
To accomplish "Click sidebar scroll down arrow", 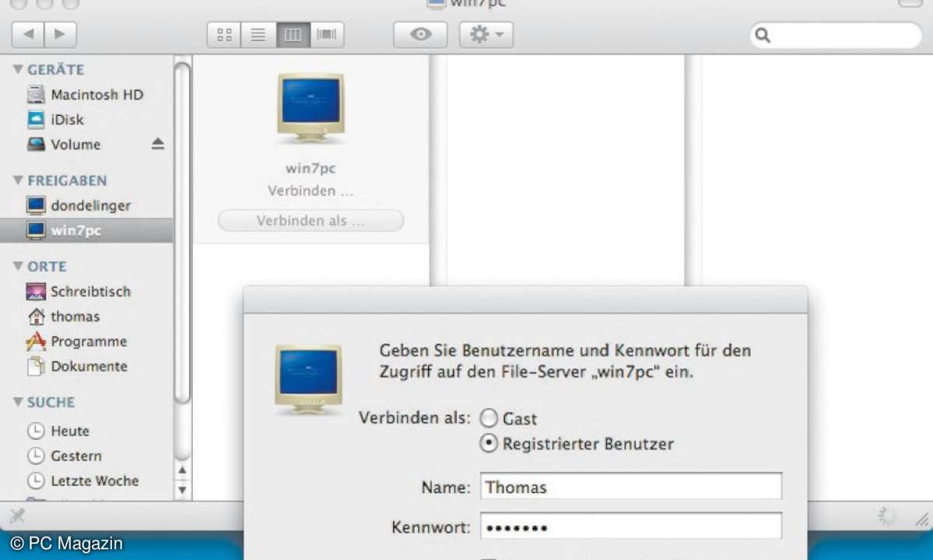I will click(183, 491).
